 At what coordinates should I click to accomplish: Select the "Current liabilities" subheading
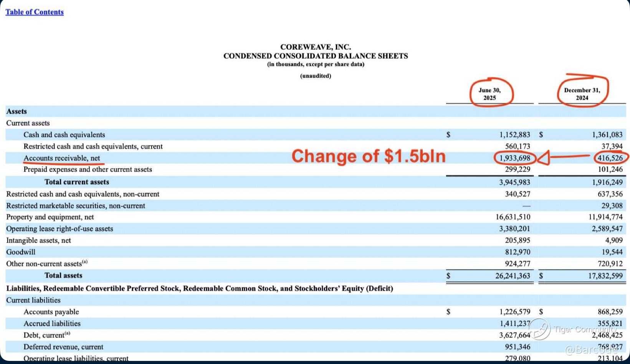click(x=33, y=300)
